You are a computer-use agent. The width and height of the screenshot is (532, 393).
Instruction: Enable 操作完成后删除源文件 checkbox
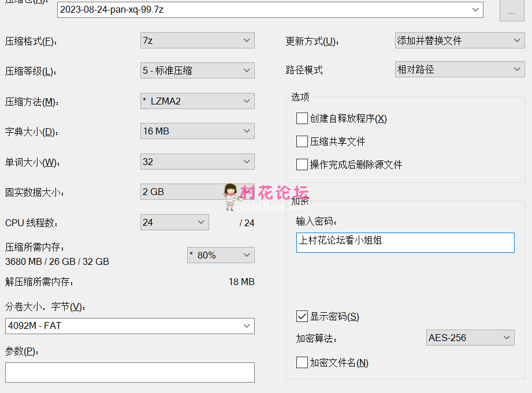pos(302,164)
